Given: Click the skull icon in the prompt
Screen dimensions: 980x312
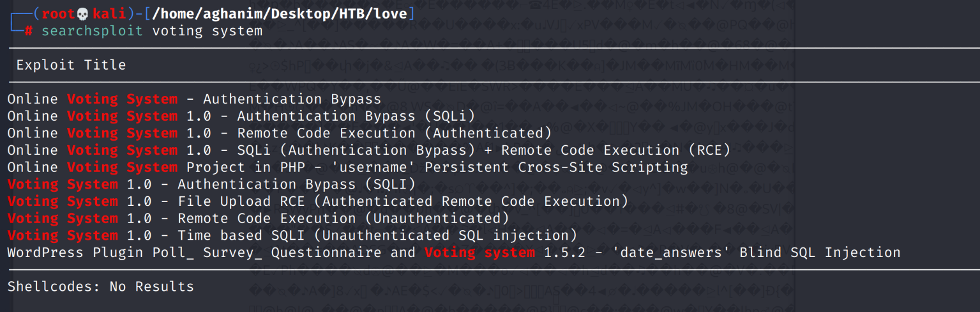Looking at the screenshot, I should [x=82, y=14].
